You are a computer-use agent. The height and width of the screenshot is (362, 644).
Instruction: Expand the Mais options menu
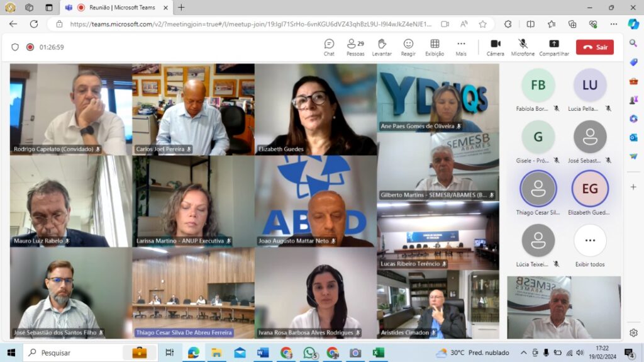(x=461, y=47)
